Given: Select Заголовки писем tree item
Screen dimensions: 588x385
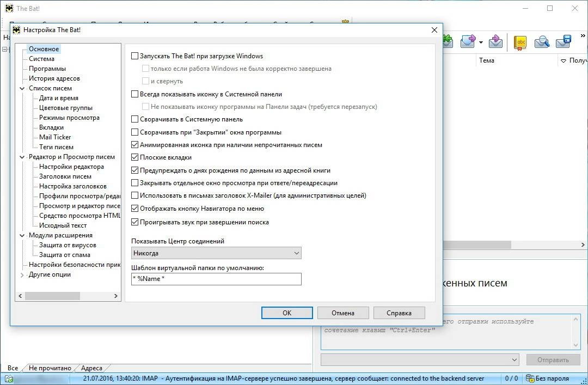Looking at the screenshot, I should pyautogui.click(x=65, y=176).
